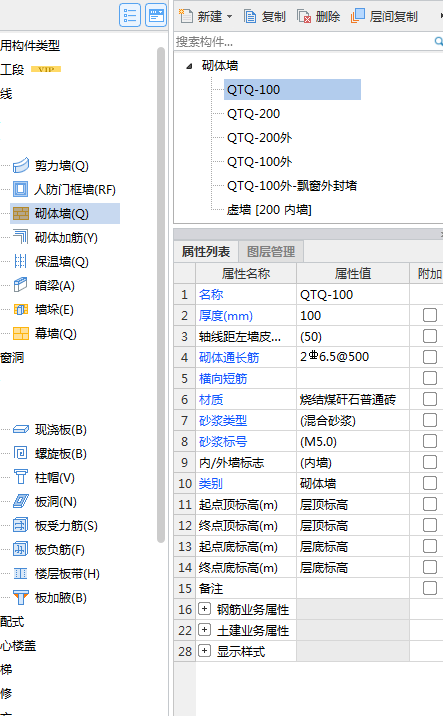Select the 暗梁(A) hidden beam icon
Image resolution: width=443 pixels, height=716 pixels.
click(21, 285)
